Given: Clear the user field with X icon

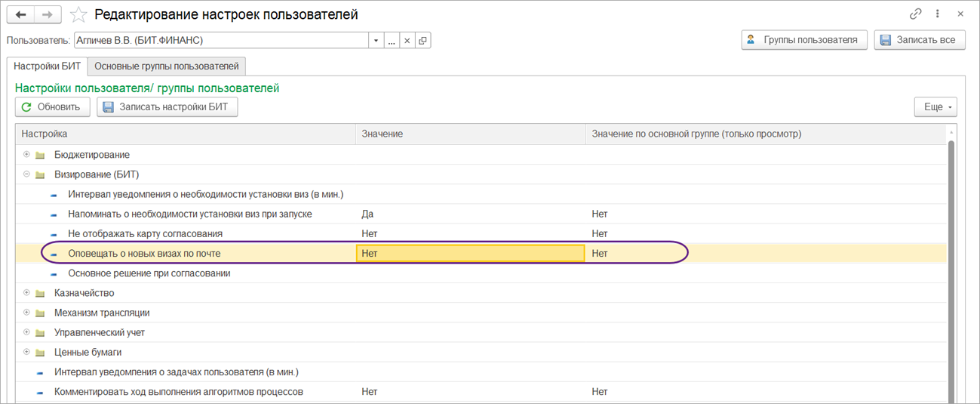Looking at the screenshot, I should [407, 41].
